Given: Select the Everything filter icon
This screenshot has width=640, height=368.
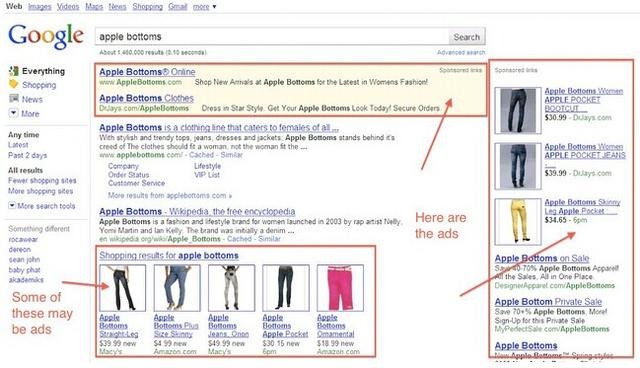Looking at the screenshot, I should 14,71.
